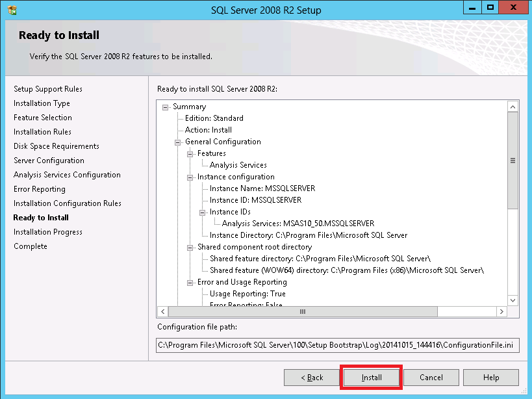The image size is (532, 399).
Task: Select 'Edition: Standard' tree row
Action: point(214,118)
